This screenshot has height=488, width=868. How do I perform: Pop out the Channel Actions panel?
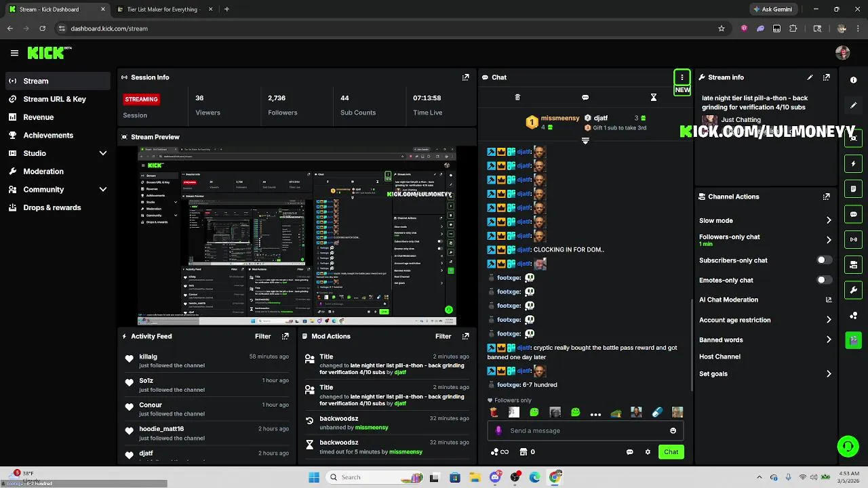(826, 197)
